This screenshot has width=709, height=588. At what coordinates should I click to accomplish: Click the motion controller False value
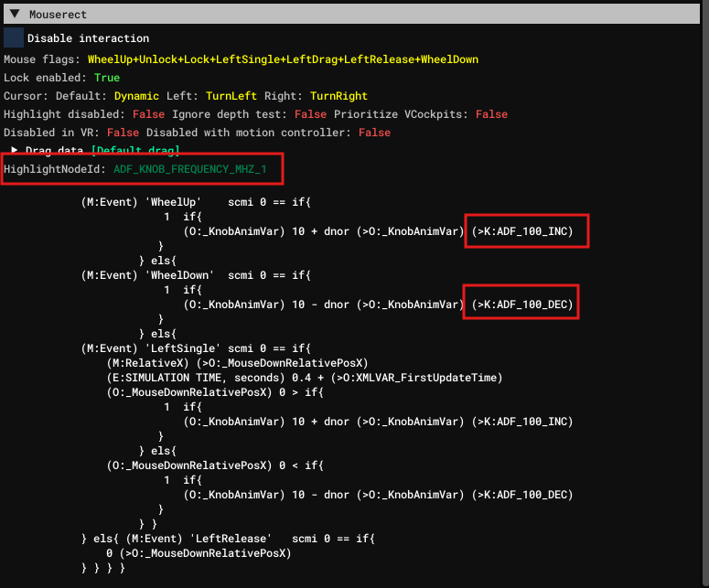point(374,133)
